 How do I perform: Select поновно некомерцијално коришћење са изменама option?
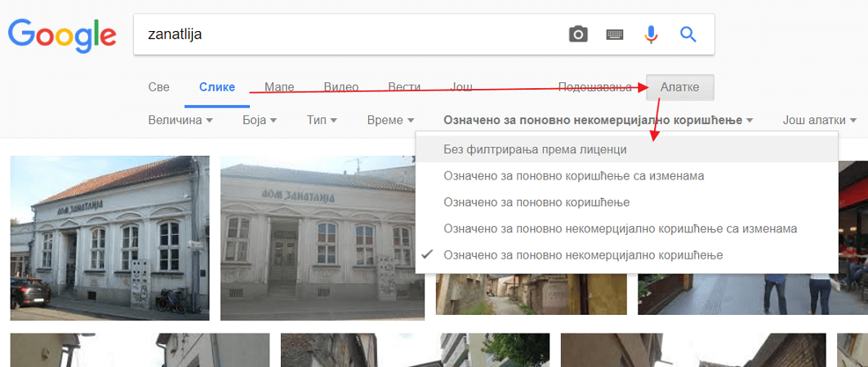[626, 229]
